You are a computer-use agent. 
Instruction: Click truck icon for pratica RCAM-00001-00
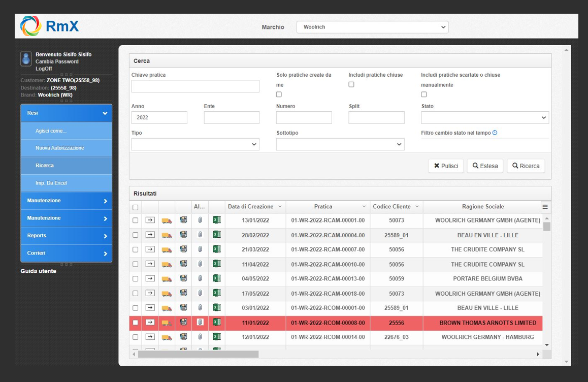[167, 220]
